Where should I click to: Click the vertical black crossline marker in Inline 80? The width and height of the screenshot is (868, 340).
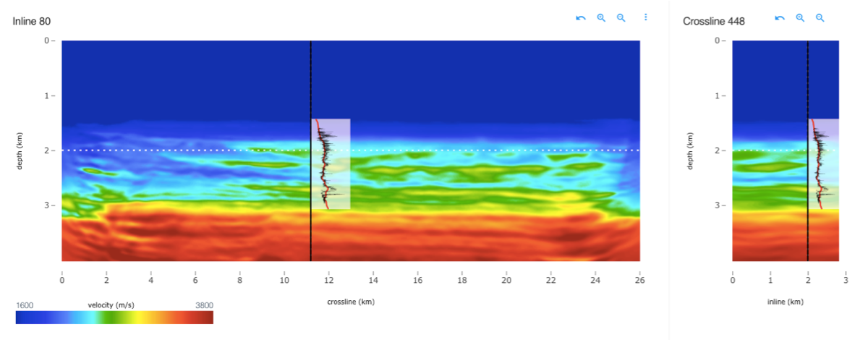click(x=310, y=150)
